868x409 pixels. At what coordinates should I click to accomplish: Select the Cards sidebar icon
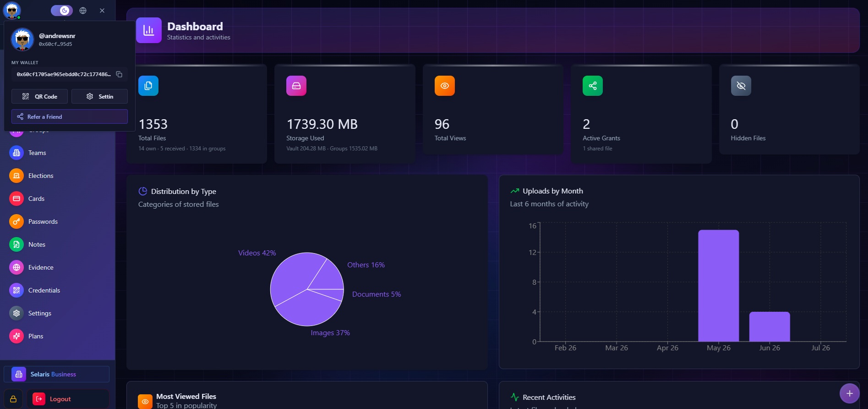coord(16,199)
